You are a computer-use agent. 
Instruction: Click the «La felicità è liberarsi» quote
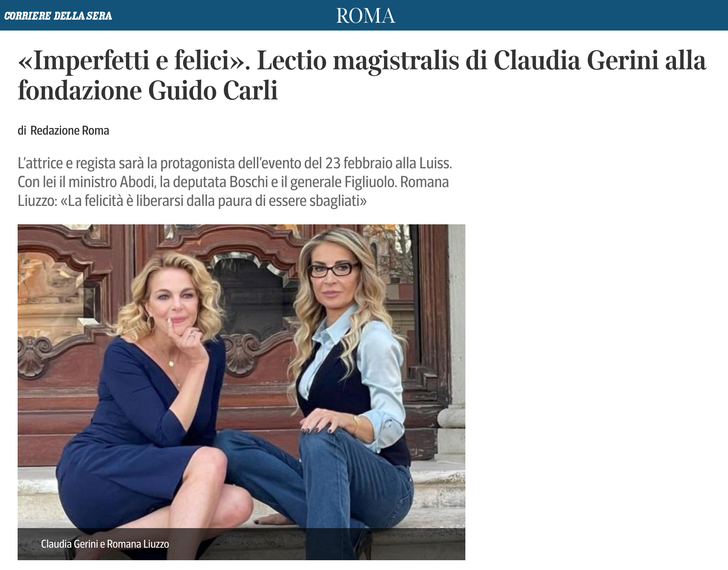tap(213, 201)
